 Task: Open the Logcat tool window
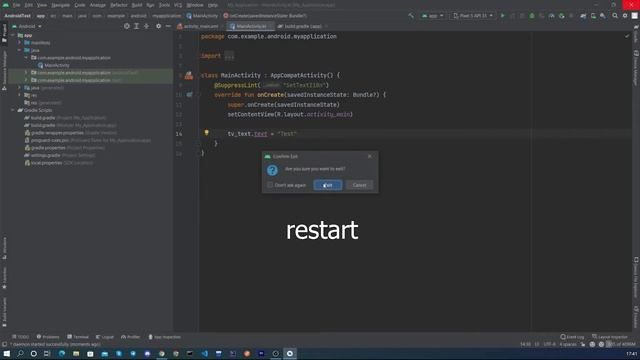point(105,337)
